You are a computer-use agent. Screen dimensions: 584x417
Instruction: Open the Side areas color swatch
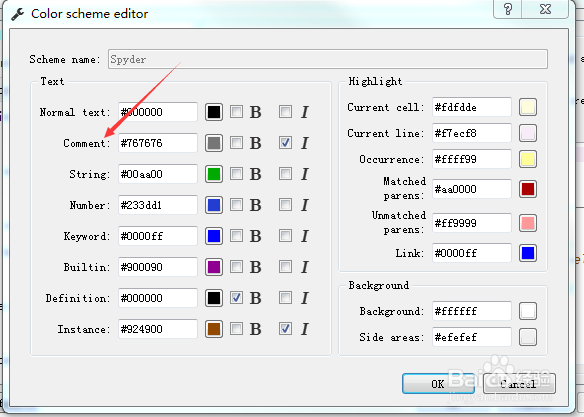pos(528,337)
